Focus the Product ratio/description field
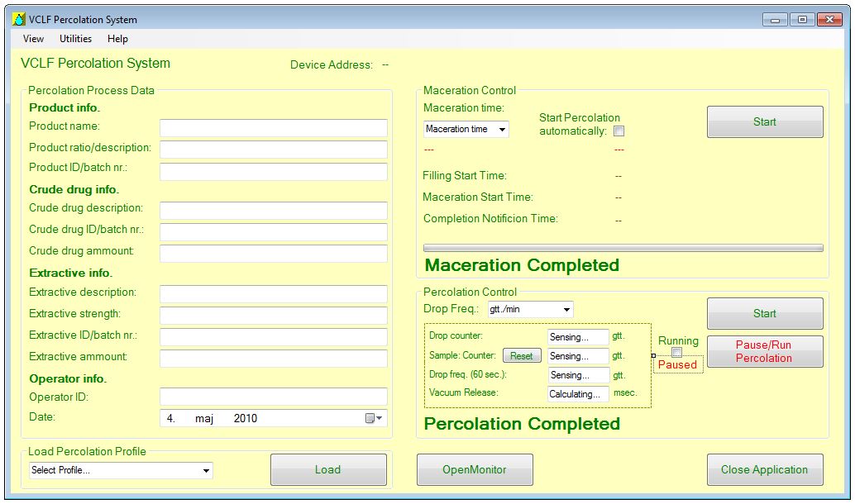Screen dimensions: 855x504 [273, 150]
